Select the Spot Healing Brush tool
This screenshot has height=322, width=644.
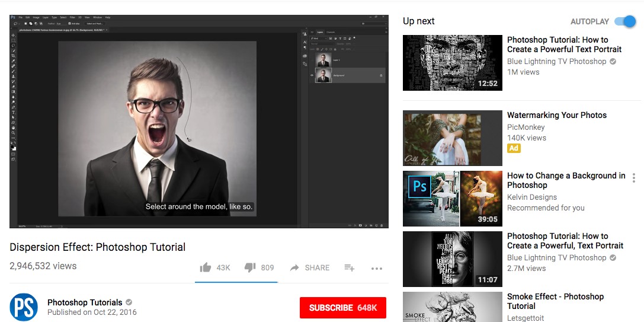tap(13, 66)
